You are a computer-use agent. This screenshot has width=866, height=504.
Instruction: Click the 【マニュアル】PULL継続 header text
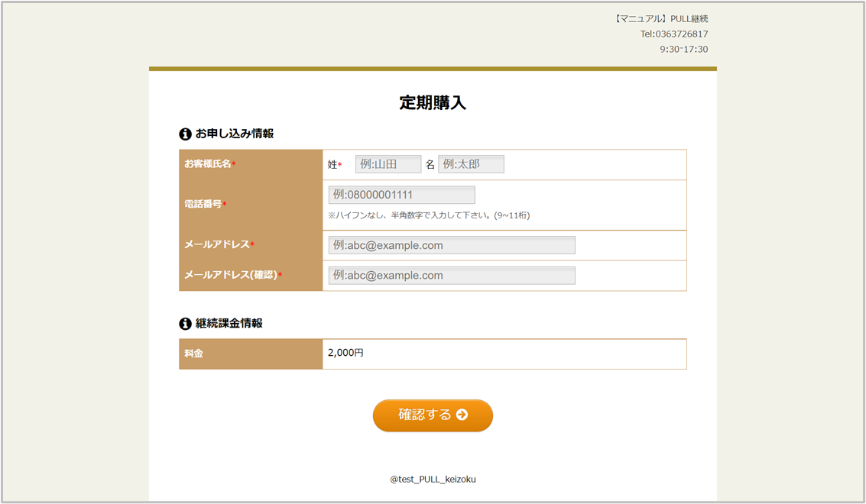[x=660, y=19]
